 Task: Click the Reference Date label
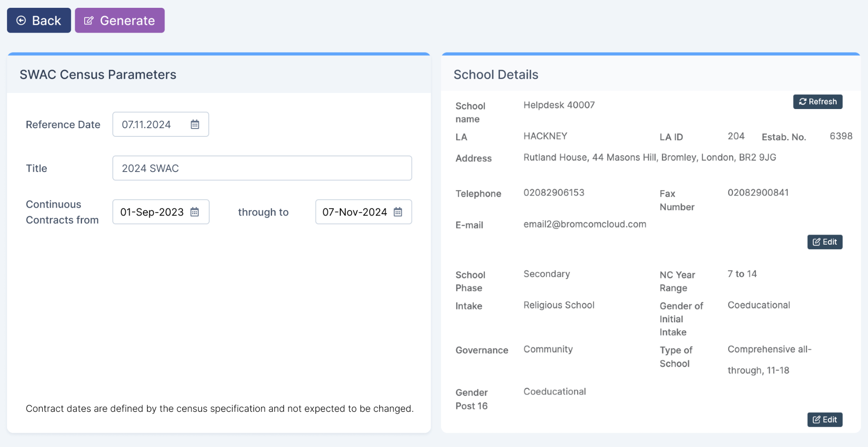(63, 125)
